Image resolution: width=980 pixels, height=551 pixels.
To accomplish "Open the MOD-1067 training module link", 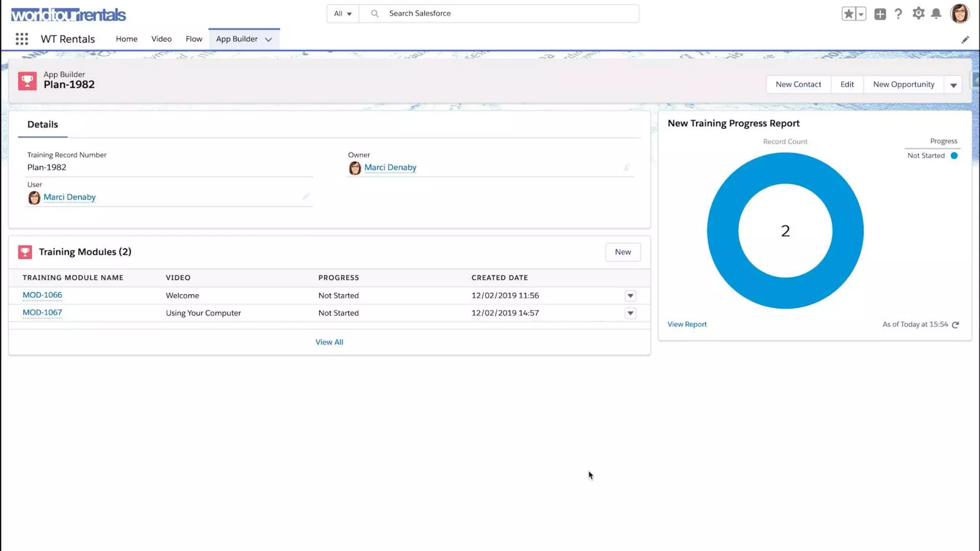I will (x=42, y=312).
